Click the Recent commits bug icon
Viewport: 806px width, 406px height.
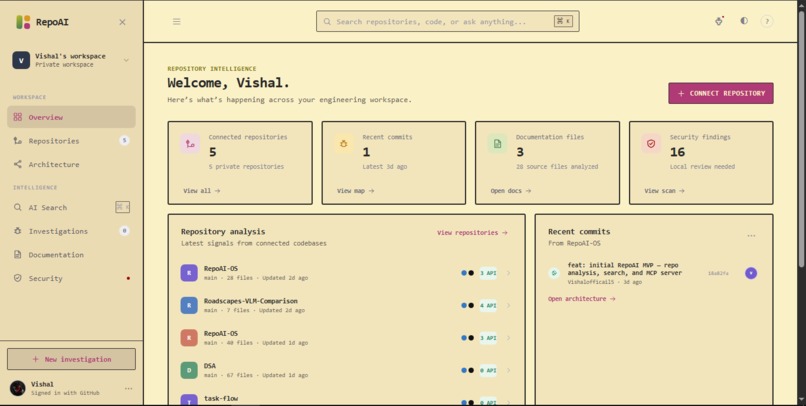[343, 144]
